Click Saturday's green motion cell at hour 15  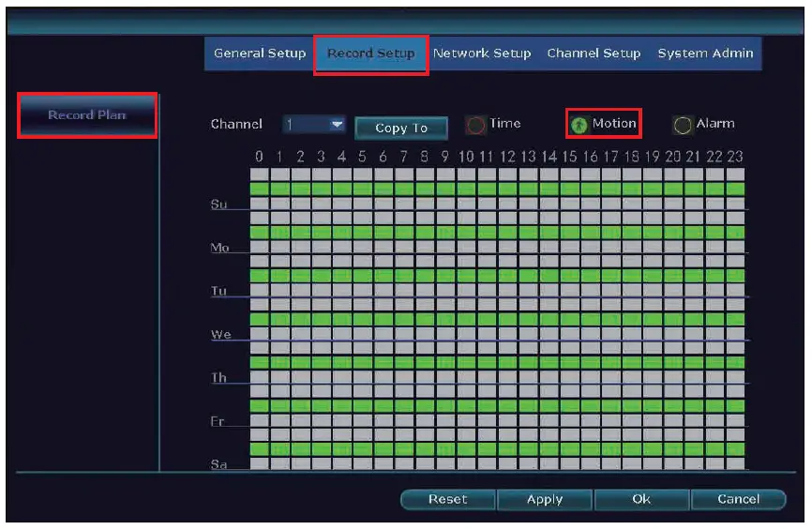570,448
